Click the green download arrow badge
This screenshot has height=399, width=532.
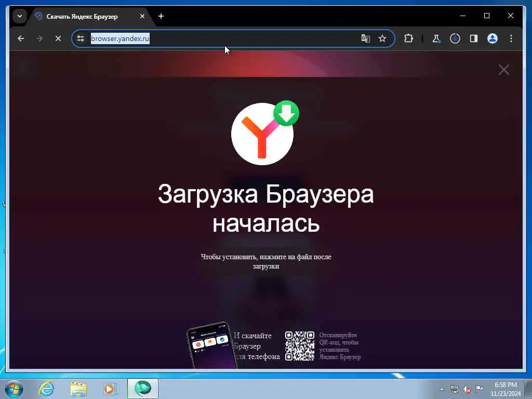tap(286, 113)
